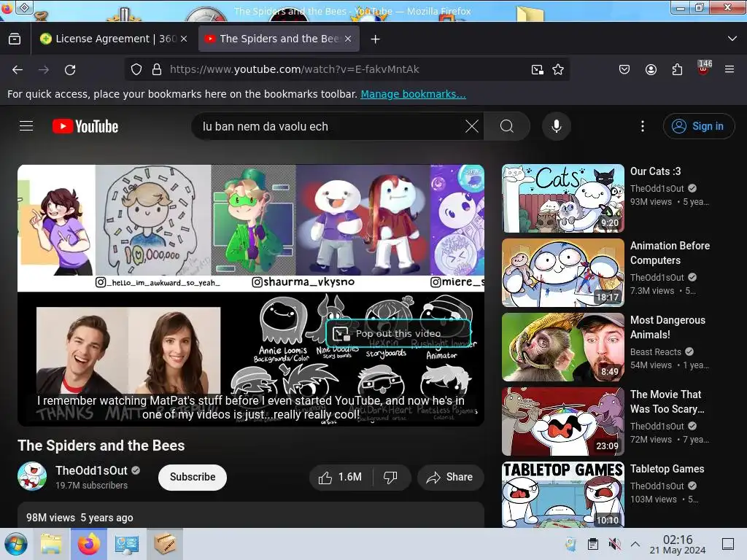This screenshot has height=560, width=747.
Task: Open the YouTube guide sidebar menu
Action: click(26, 126)
